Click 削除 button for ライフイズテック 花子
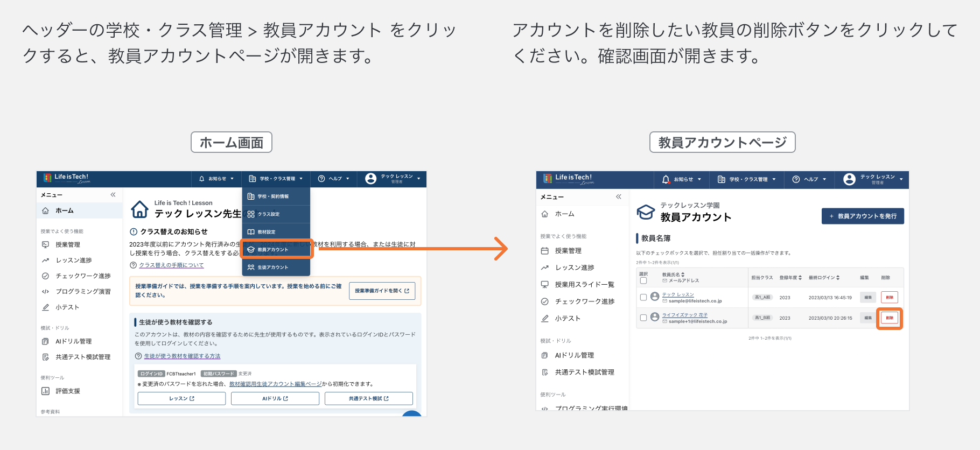Screen dimensions: 980x450 coord(890,318)
